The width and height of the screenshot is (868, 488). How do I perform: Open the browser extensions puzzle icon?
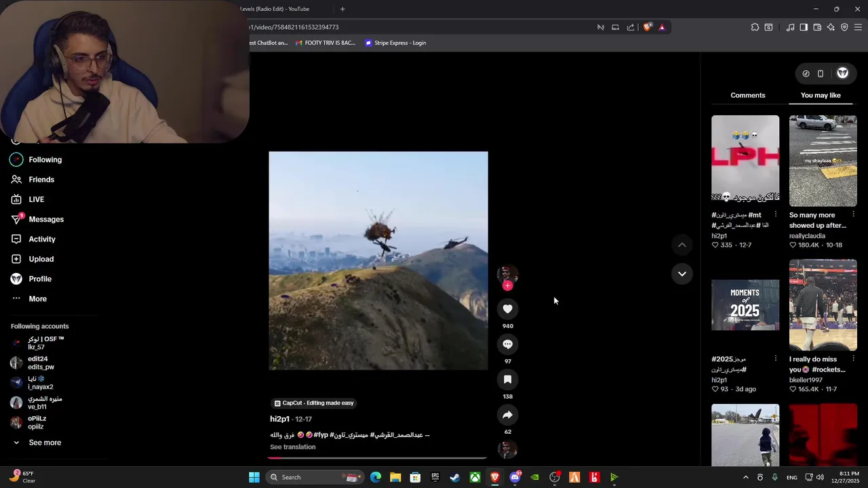[755, 27]
